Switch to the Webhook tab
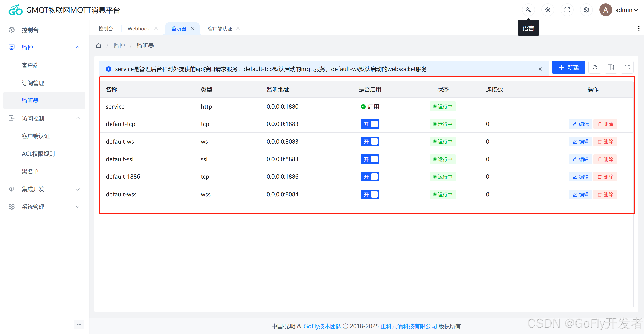644x334 pixels. tap(138, 29)
